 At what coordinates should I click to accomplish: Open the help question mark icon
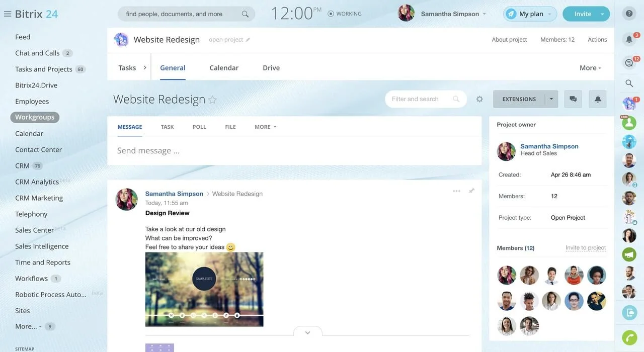coord(629,14)
